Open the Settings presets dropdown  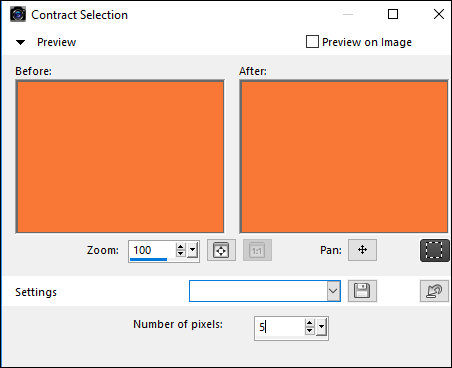pyautogui.click(x=333, y=291)
